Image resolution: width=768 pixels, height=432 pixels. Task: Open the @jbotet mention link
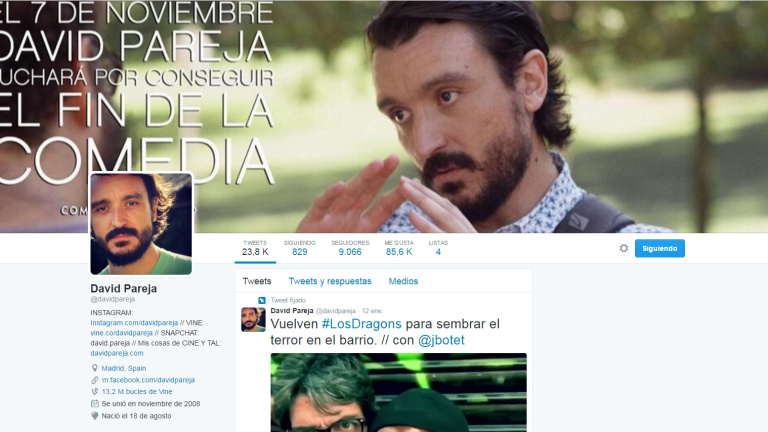tap(441, 341)
